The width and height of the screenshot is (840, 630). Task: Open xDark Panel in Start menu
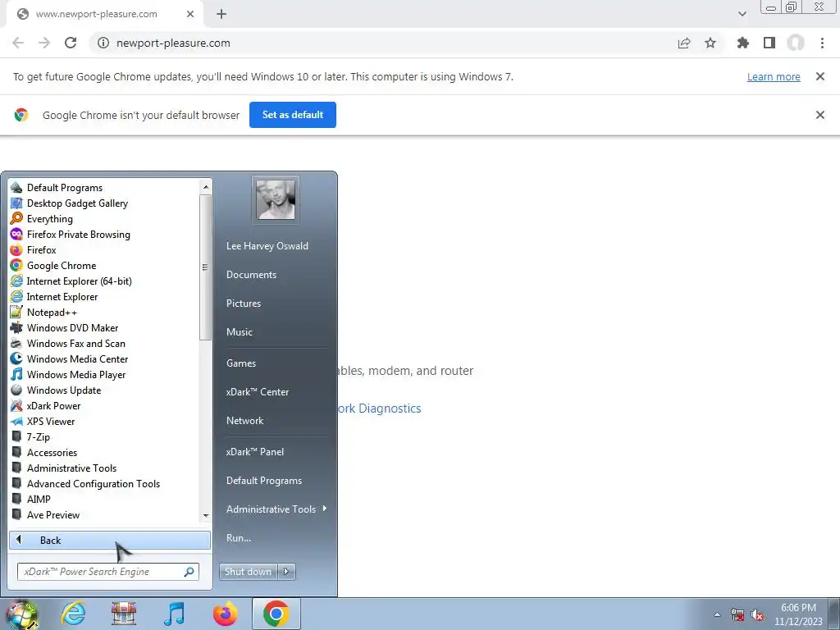(255, 452)
